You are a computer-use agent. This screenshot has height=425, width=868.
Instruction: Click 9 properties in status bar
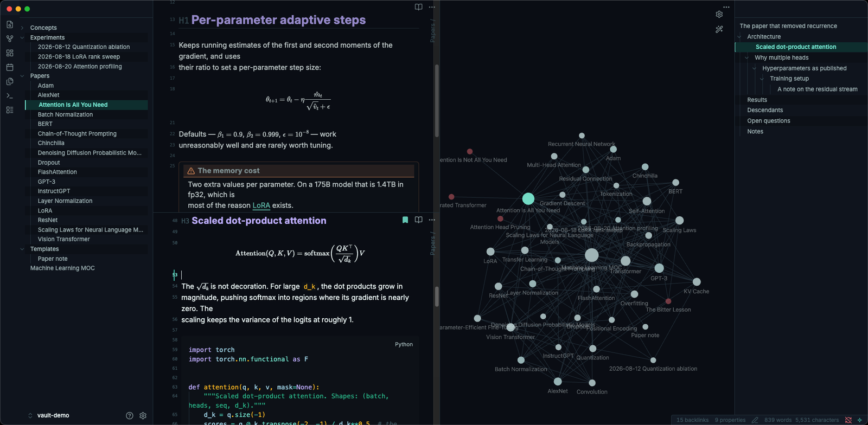[x=730, y=420]
